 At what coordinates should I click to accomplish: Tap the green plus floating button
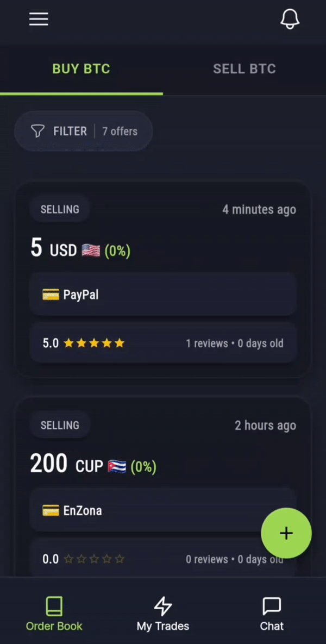coord(286,533)
